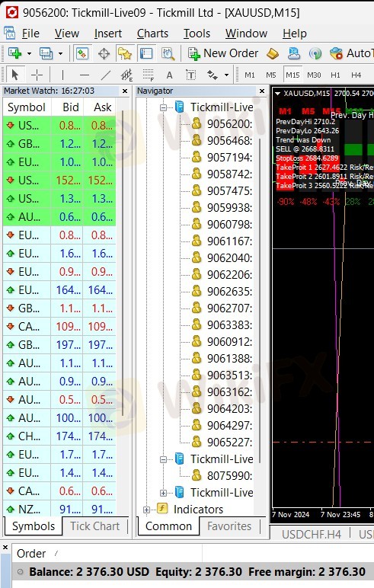Select the Cursor arrow tool
374x588 pixels.
click(x=15, y=75)
